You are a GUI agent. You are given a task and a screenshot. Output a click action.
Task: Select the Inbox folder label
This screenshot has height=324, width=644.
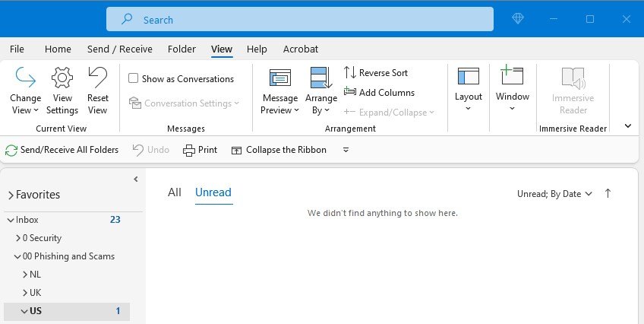pyautogui.click(x=27, y=220)
